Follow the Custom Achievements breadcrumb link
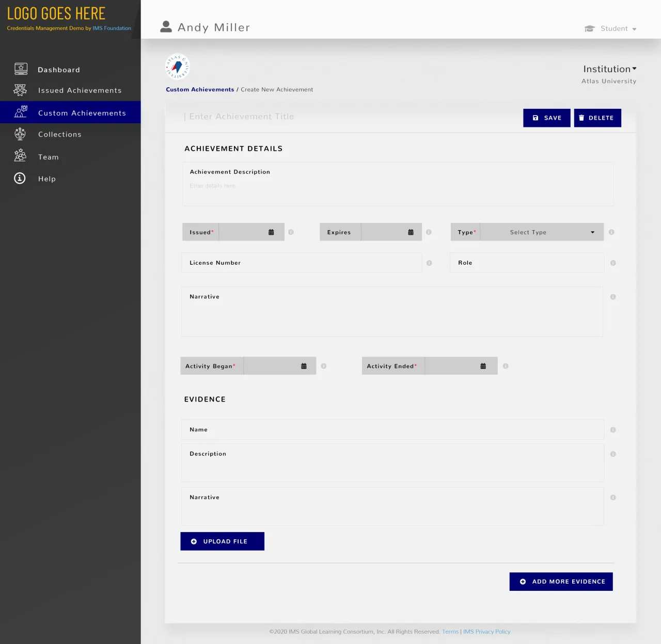Screen dimensions: 661x644 [x=200, y=89]
